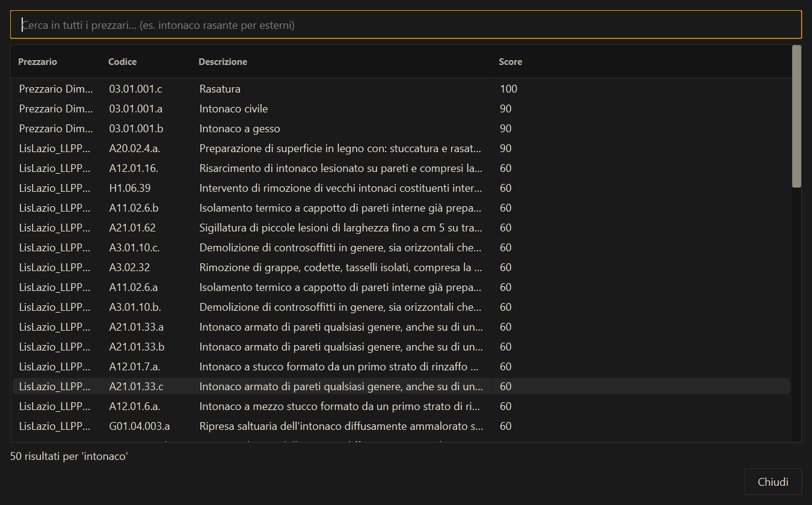
Task: Select the 'Intonaco a stucco' row A12.01.7.a.
Action: pos(401,367)
